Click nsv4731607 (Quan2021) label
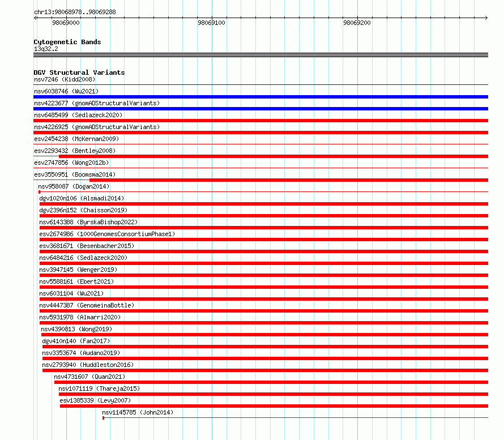504x440 pixels. (x=89, y=377)
